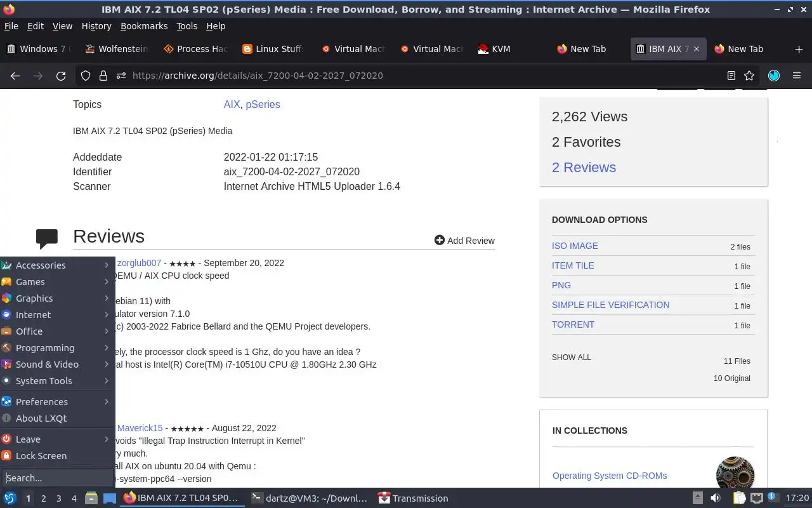
Task: Click the Reviews speech bubble icon
Action: click(x=47, y=239)
